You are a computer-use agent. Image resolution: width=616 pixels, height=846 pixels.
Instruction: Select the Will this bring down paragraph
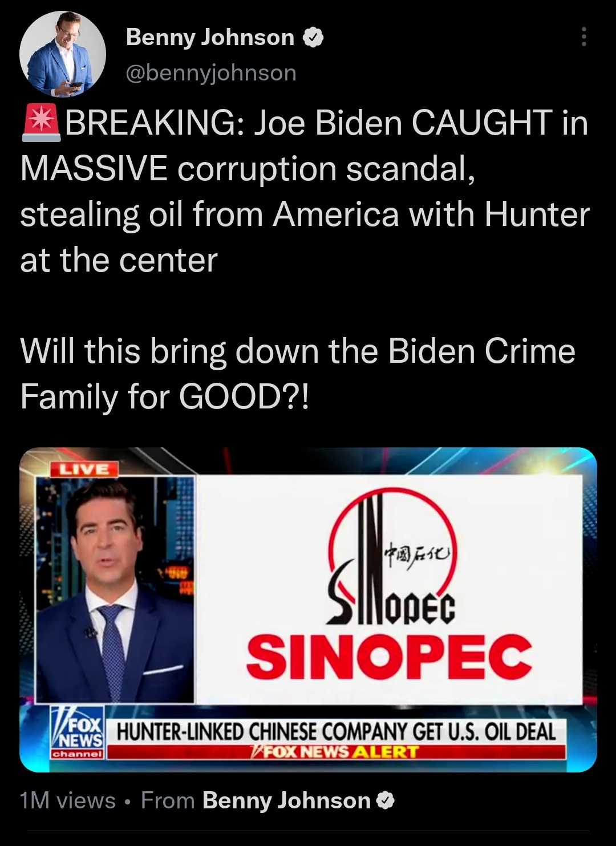[x=298, y=374]
